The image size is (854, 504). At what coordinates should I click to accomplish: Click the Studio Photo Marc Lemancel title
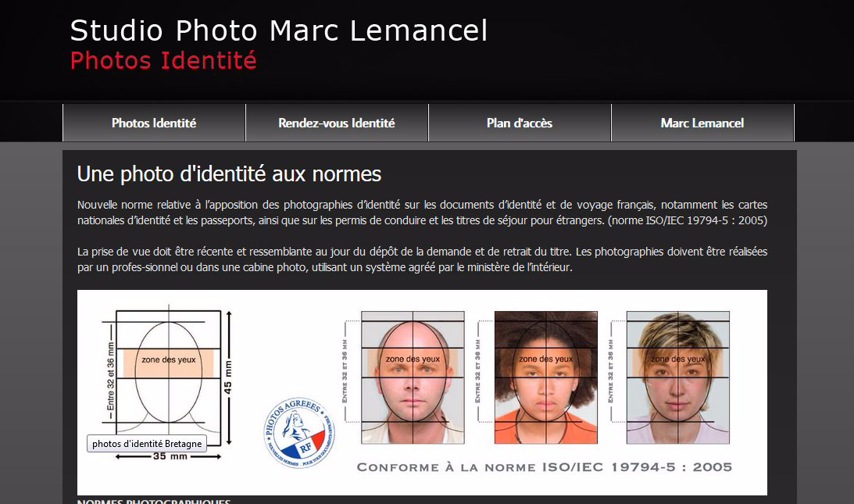(279, 30)
